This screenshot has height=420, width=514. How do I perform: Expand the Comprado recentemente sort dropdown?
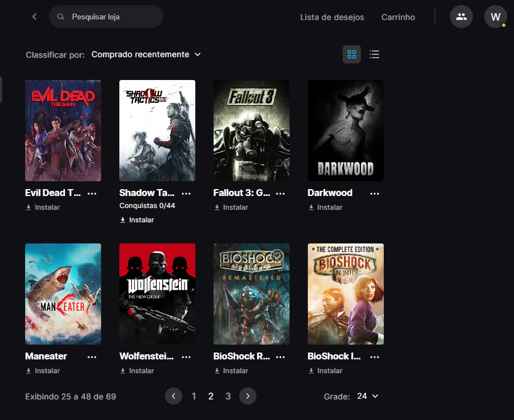pos(146,54)
